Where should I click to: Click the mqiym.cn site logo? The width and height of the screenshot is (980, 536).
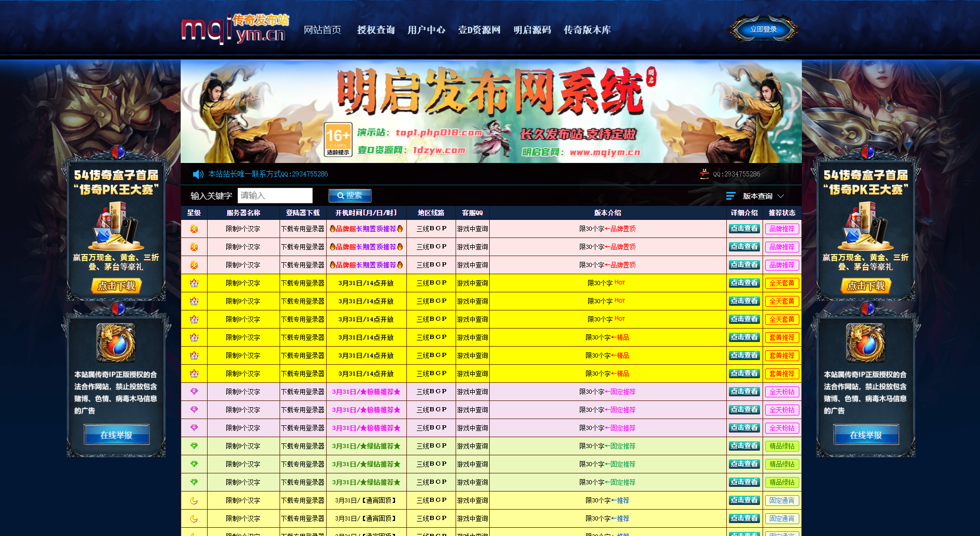click(x=235, y=29)
